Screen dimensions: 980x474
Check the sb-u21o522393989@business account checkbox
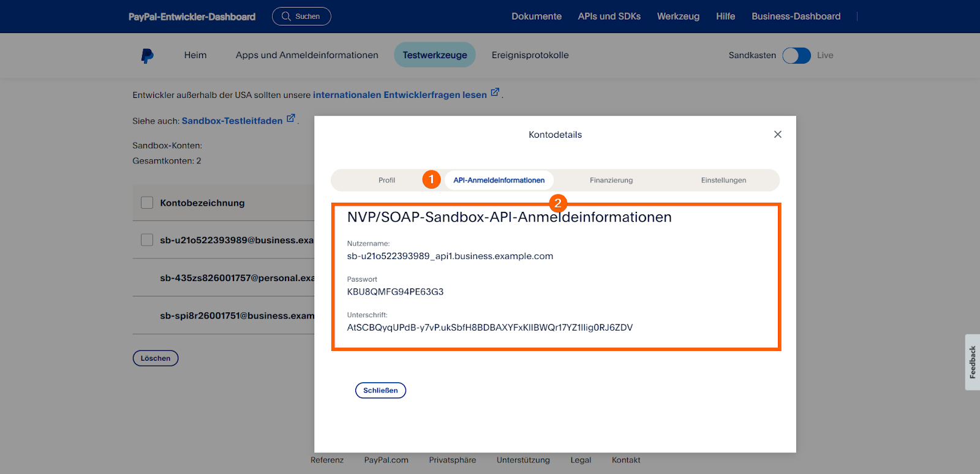click(x=147, y=240)
